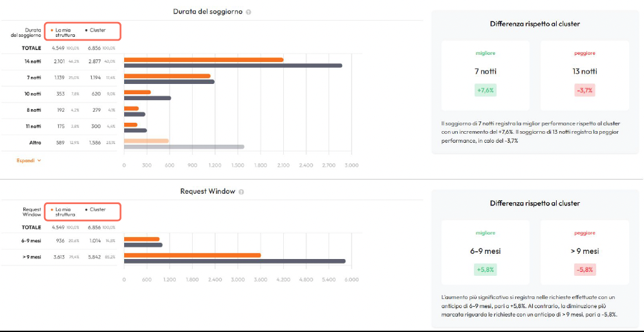This screenshot has width=644, height=332.
Task: Click the Espandi chevron arrow
Action: 39,160
